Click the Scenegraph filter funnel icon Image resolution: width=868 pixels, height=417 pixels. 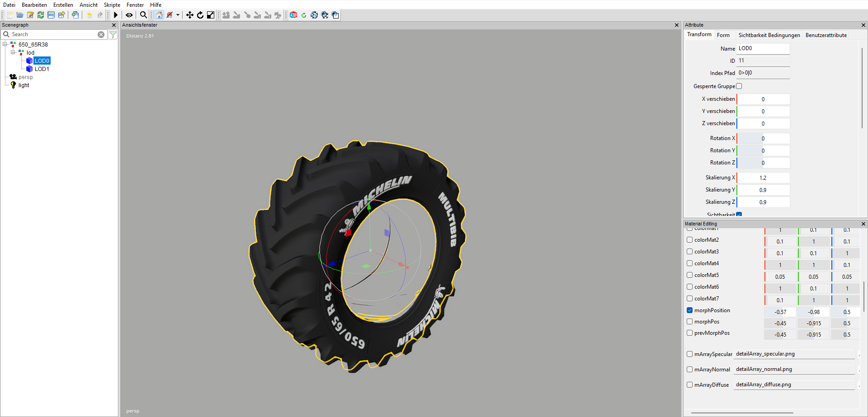(x=113, y=34)
